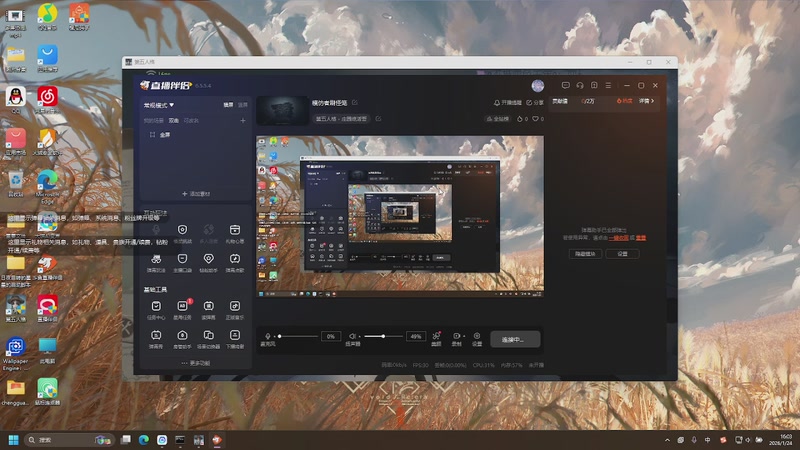Click the 添加素材 add source button

pyautogui.click(x=196, y=194)
